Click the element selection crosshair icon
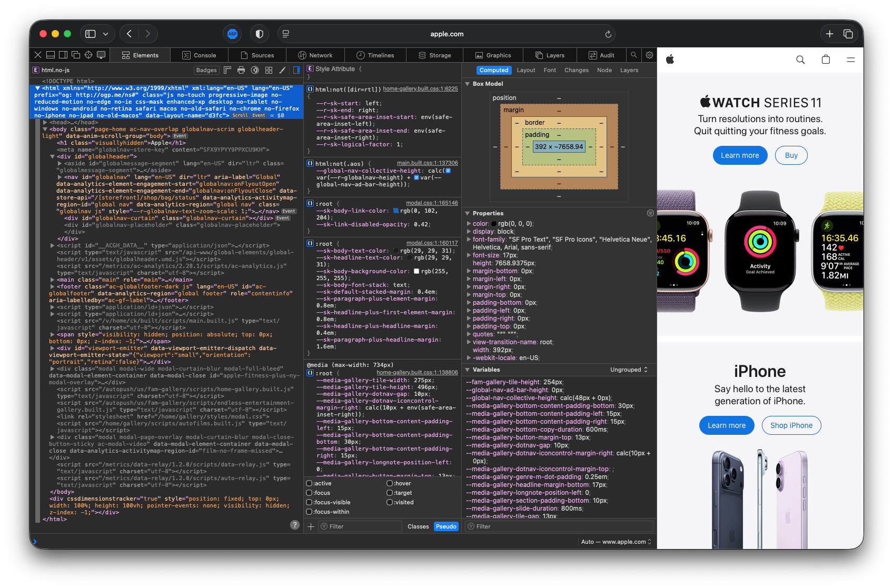The height and width of the screenshot is (588, 893). [88, 55]
